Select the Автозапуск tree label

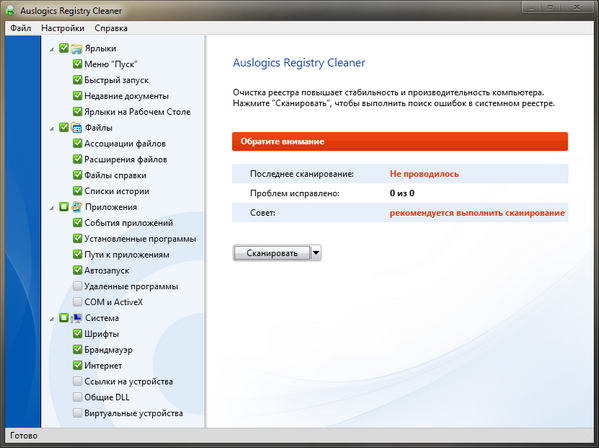point(107,270)
